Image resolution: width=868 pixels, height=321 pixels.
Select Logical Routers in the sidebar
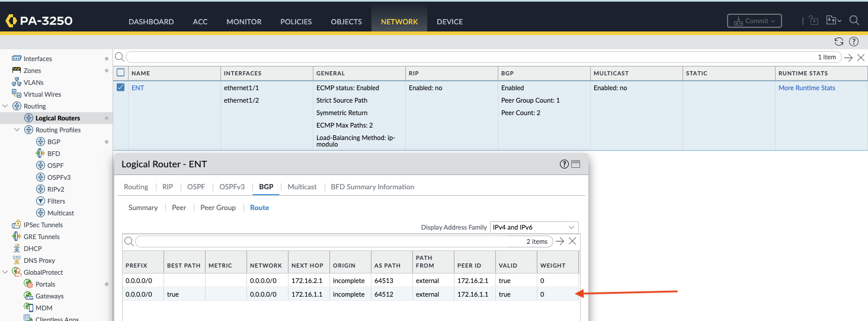tap(57, 118)
